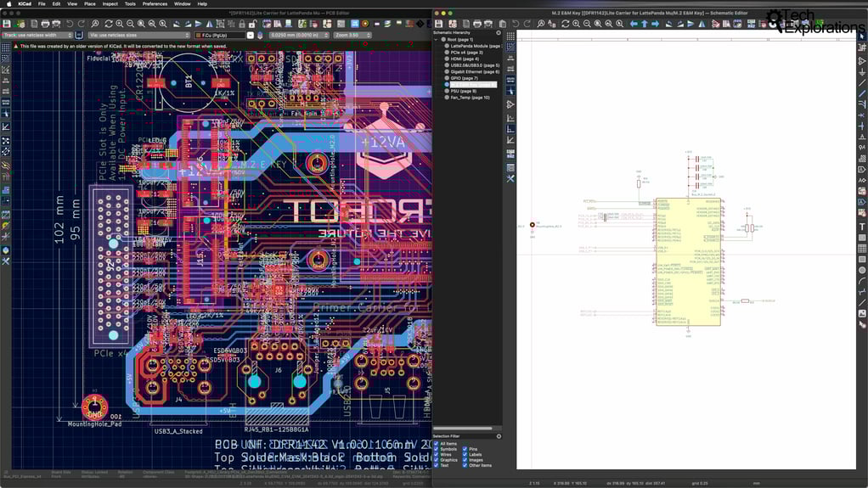Refresh the PCB Editor view

coord(109,24)
